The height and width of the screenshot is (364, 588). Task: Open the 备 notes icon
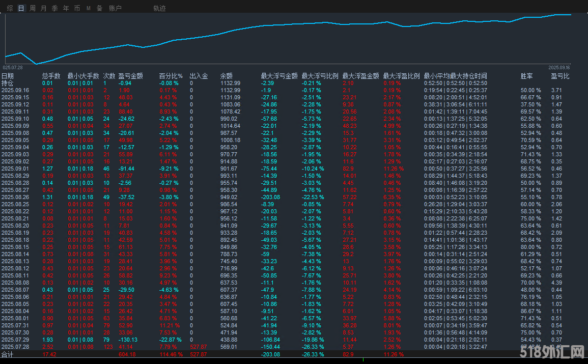[99, 8]
